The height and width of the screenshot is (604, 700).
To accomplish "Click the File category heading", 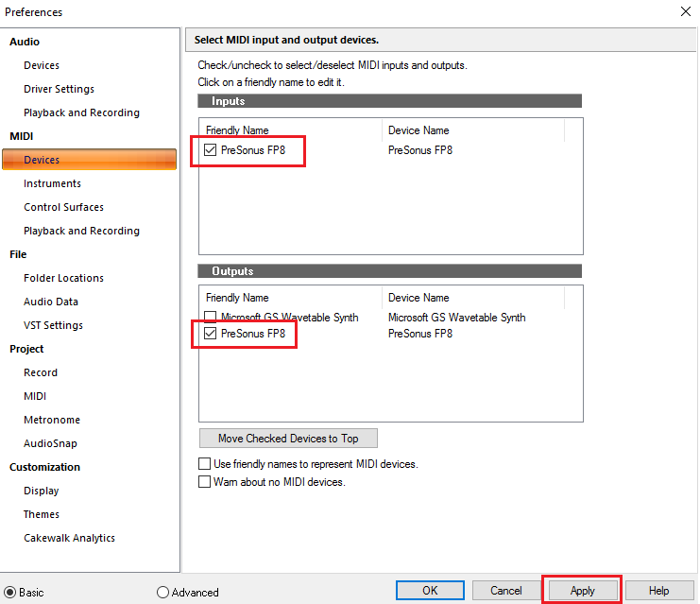I will coord(18,254).
